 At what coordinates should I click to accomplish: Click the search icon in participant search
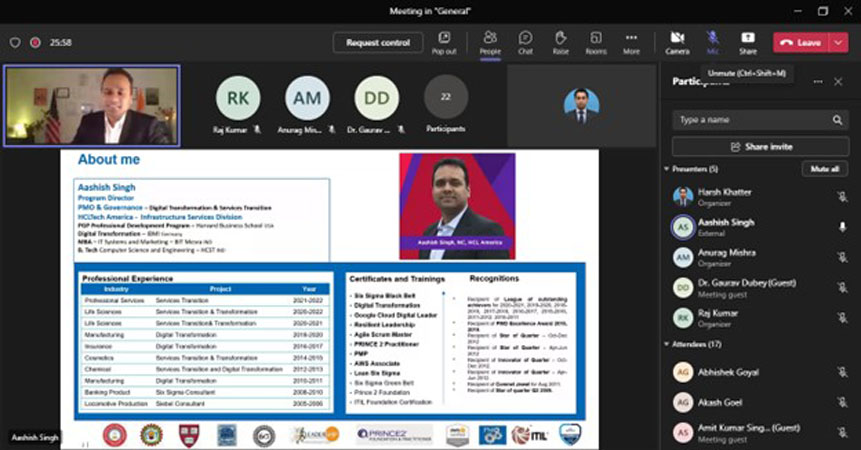[x=838, y=120]
